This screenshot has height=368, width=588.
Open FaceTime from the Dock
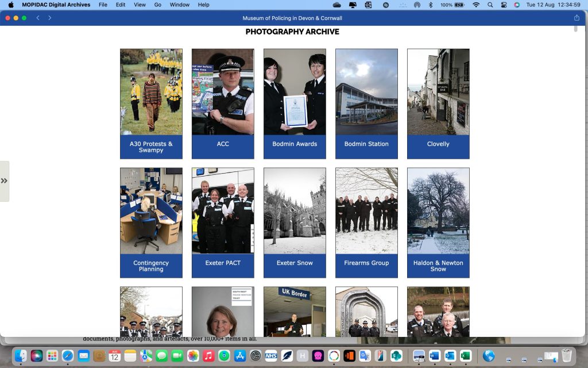(177, 355)
